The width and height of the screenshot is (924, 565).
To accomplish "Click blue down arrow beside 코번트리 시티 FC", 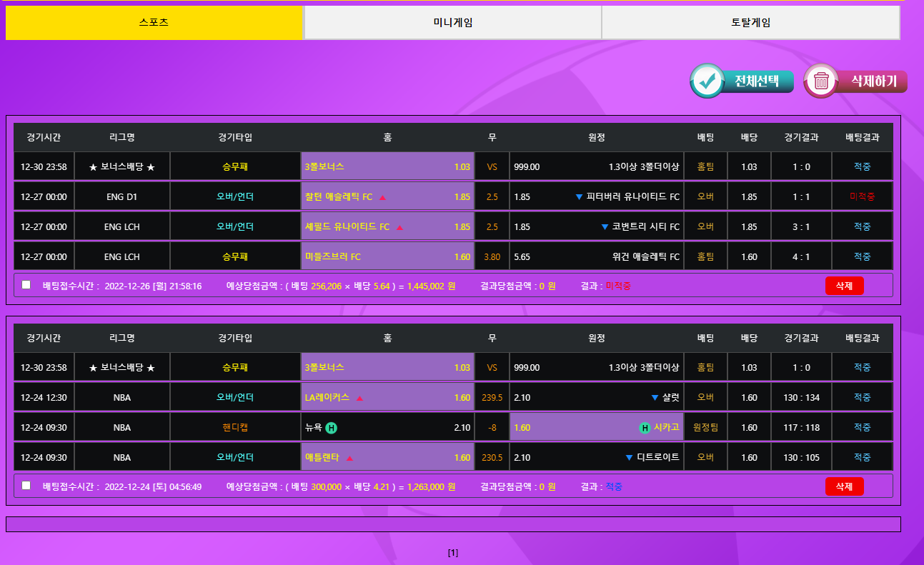I will (605, 227).
